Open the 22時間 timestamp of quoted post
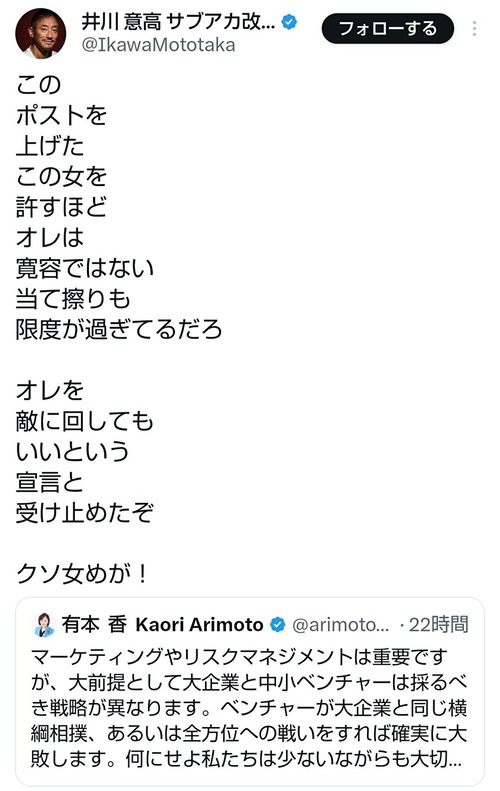The height and width of the screenshot is (791, 500). coord(438,625)
